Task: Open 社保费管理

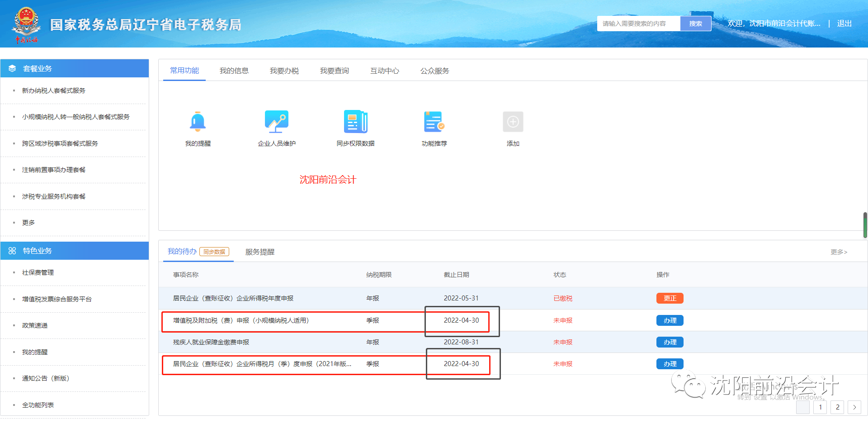Action: click(38, 272)
